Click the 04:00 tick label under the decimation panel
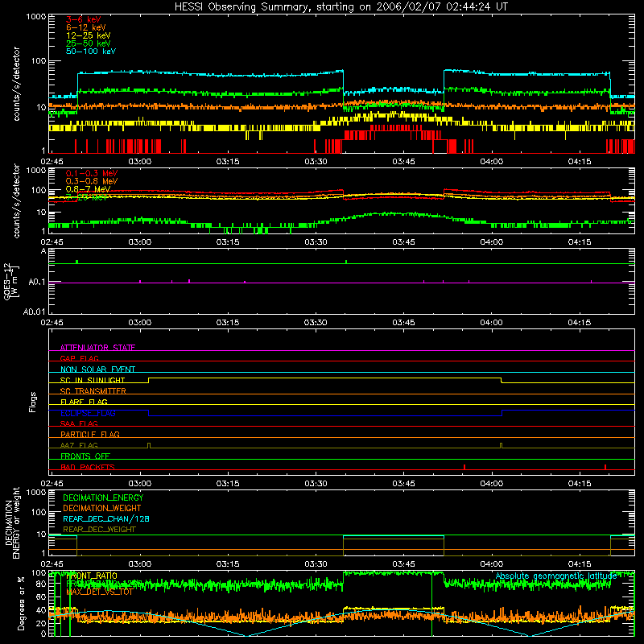Viewport: 644px width, 644px height. tap(491, 564)
